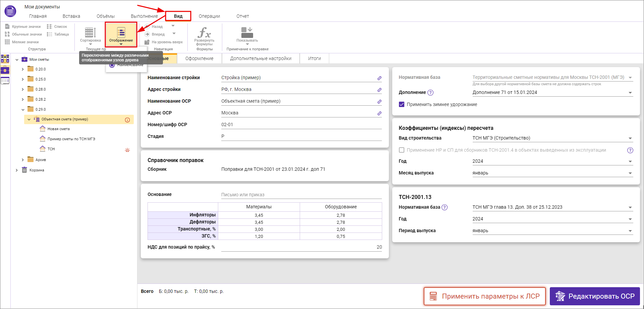Select the Наименование radio button
This screenshot has width=644, height=309.
point(112,65)
